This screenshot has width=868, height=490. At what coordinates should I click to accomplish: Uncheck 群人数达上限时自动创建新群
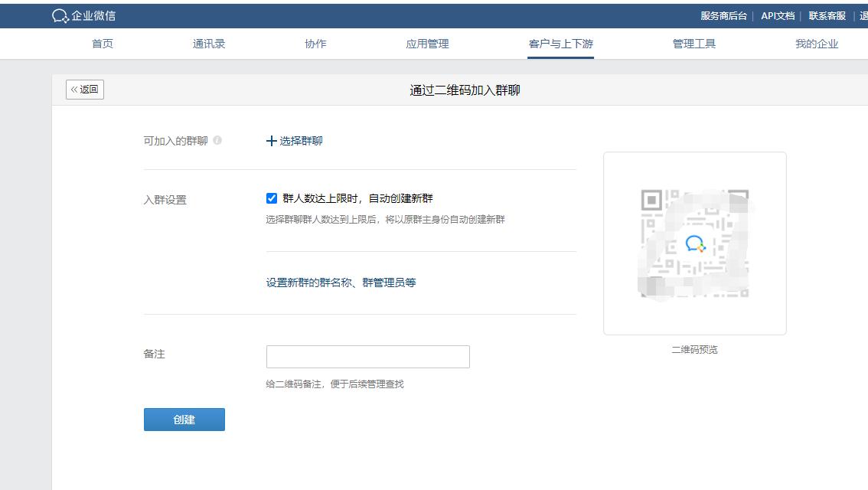[x=271, y=198]
